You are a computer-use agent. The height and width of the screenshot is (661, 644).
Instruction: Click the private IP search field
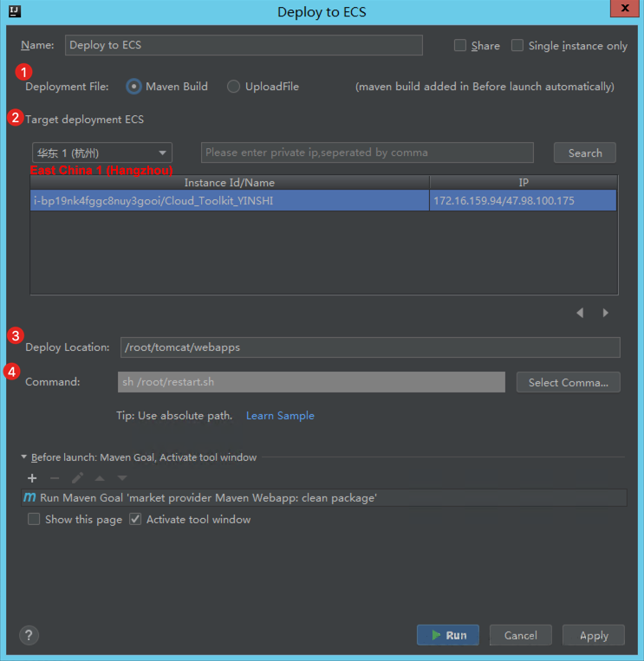(368, 152)
